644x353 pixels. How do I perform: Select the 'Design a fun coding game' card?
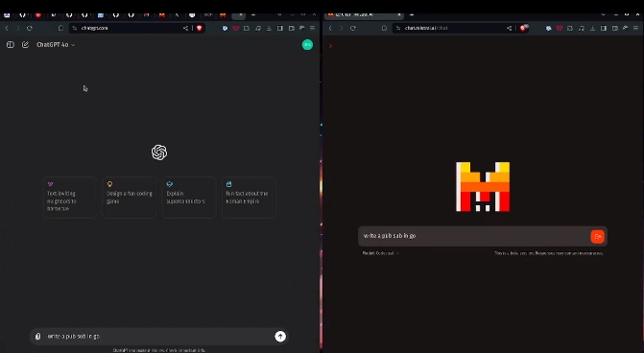pyautogui.click(x=129, y=198)
